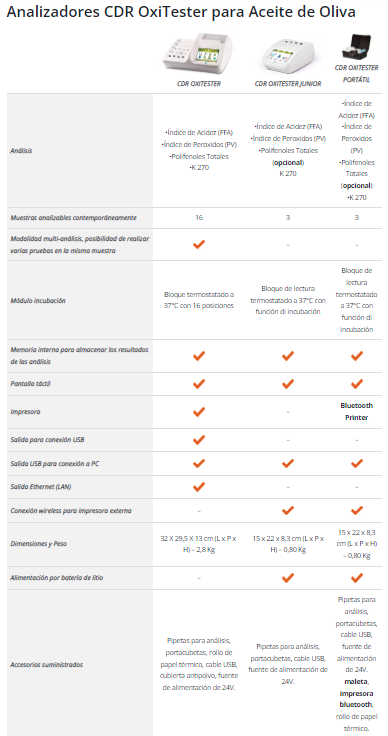Click the CDR OxiTester Portátil case image

point(357,47)
